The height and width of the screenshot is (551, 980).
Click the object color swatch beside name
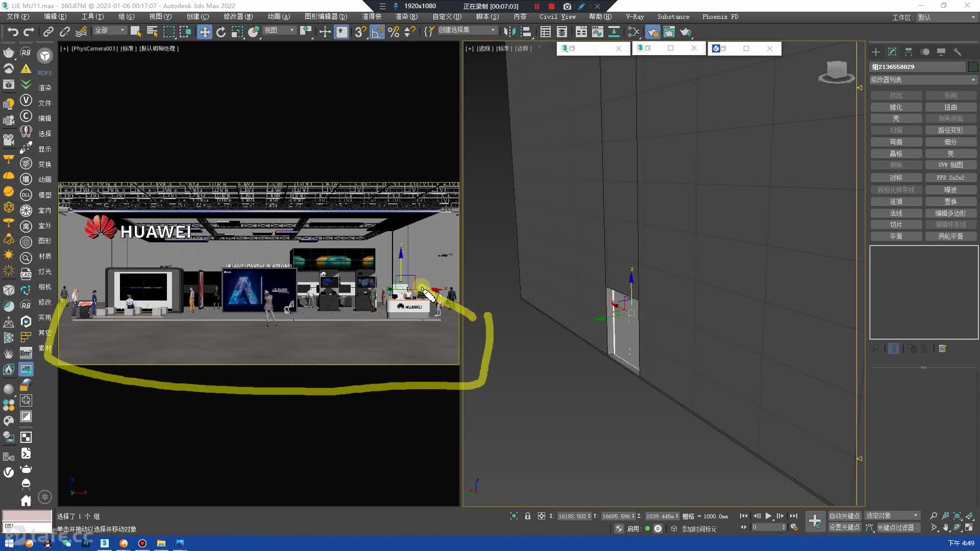(973, 67)
